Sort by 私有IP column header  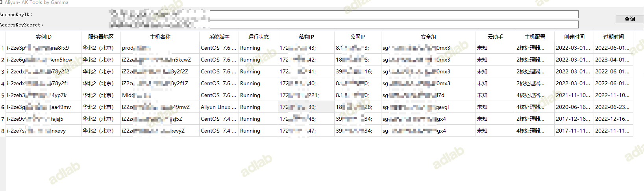point(306,37)
